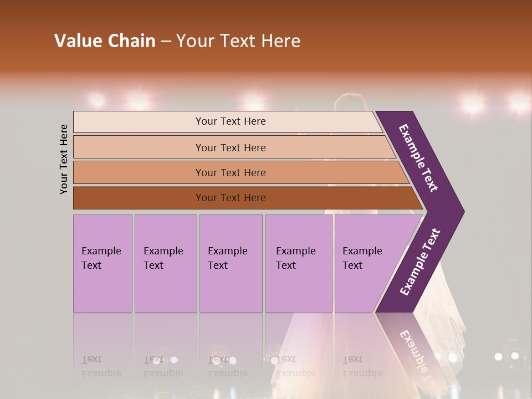This screenshot has width=532, height=399.
Task: Click the rightmost stage light in the background
Action: (x=519, y=101)
